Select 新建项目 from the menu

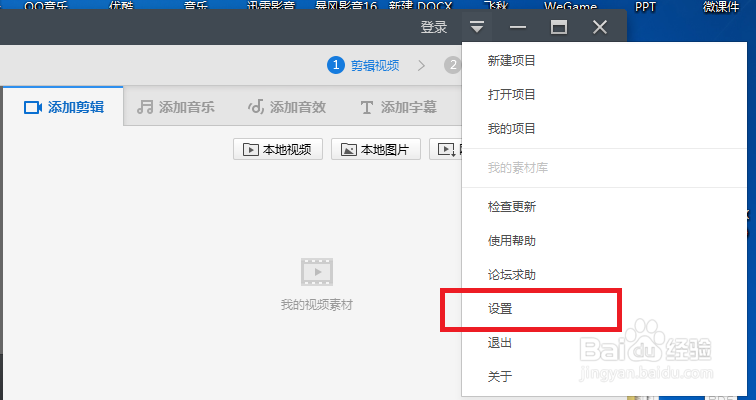[x=512, y=61]
